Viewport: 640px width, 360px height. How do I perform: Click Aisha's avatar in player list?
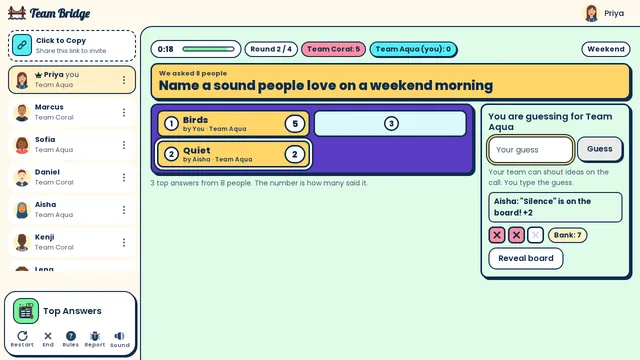coord(22,210)
